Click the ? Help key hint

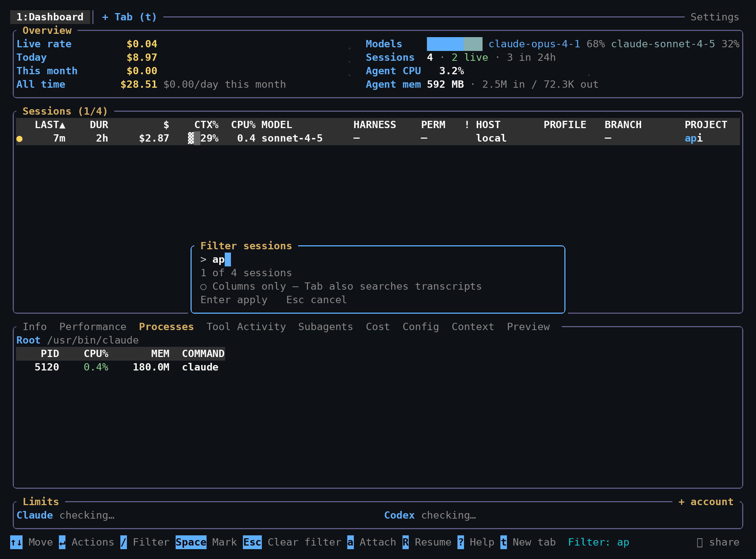point(476,542)
